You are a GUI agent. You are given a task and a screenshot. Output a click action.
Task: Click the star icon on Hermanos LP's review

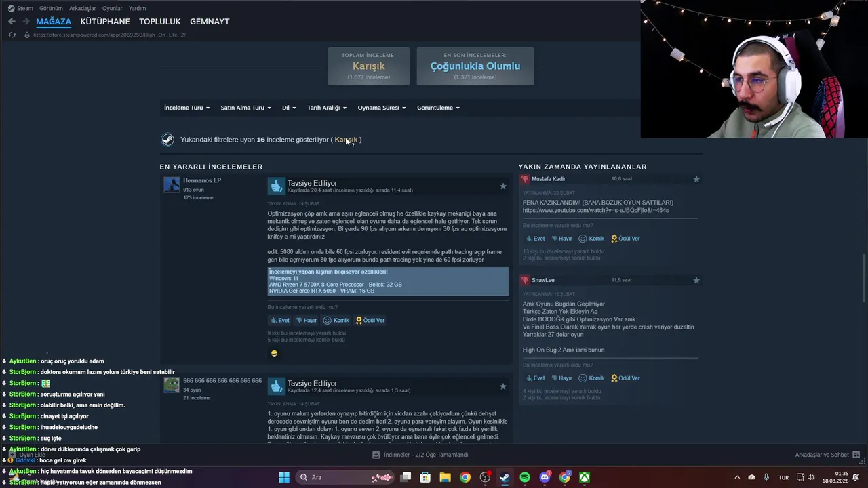[502, 186]
